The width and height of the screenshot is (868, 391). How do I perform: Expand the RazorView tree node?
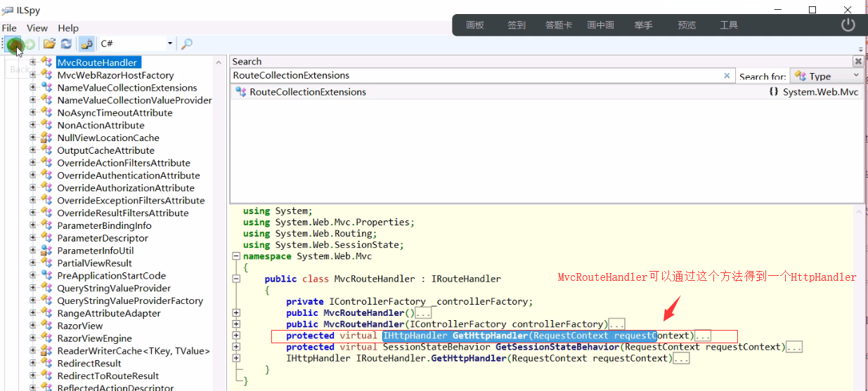[x=32, y=326]
